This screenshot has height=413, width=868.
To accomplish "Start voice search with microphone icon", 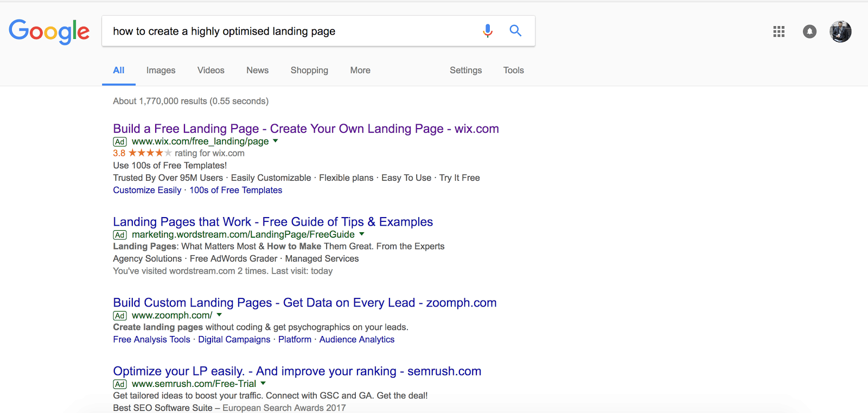I will (x=488, y=31).
